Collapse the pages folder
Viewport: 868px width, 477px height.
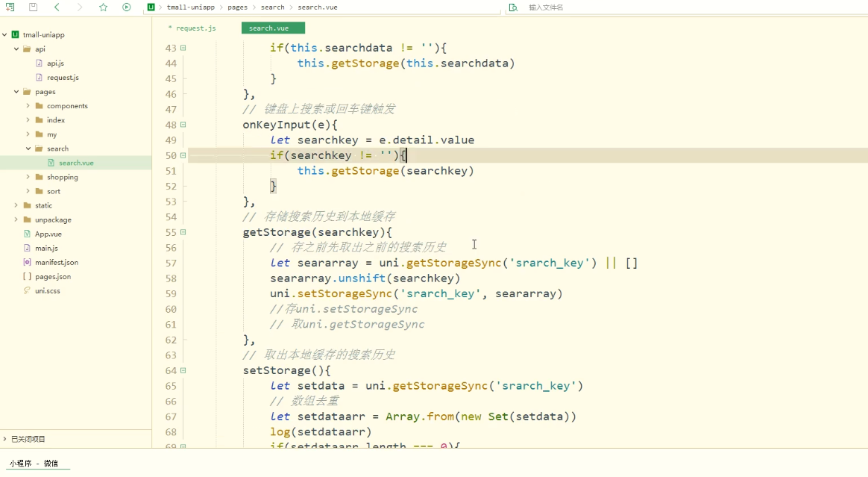[16, 91]
